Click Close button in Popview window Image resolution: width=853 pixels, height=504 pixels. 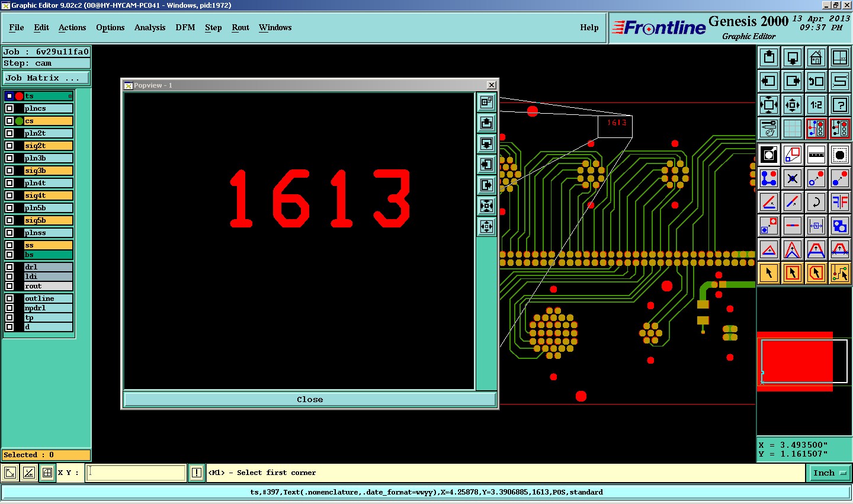point(309,399)
